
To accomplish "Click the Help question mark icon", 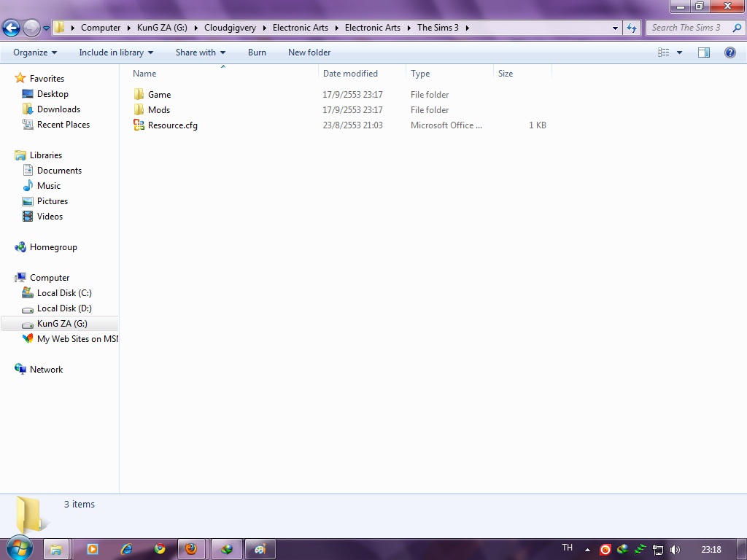I will point(729,52).
